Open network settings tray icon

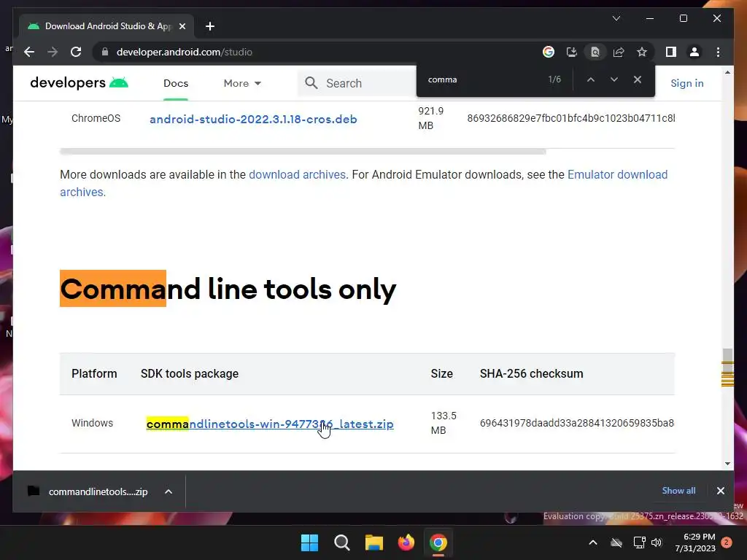[639, 542]
